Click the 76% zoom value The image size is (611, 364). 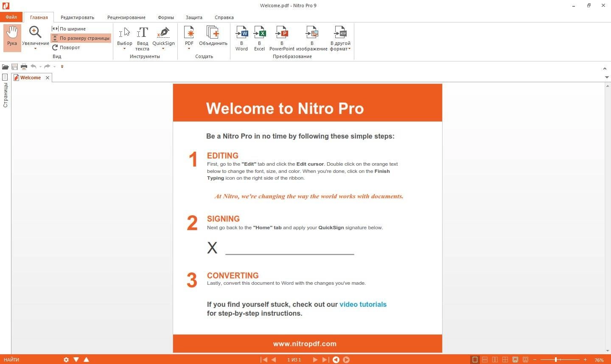pos(599,360)
